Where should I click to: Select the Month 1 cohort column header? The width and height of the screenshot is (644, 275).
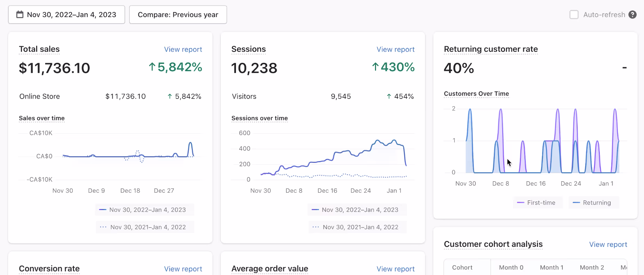[x=551, y=267]
